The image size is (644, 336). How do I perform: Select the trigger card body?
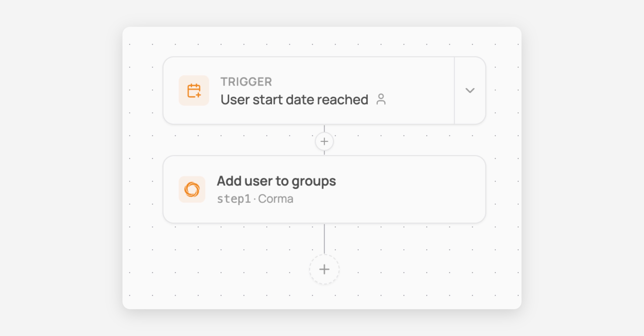pos(309,90)
